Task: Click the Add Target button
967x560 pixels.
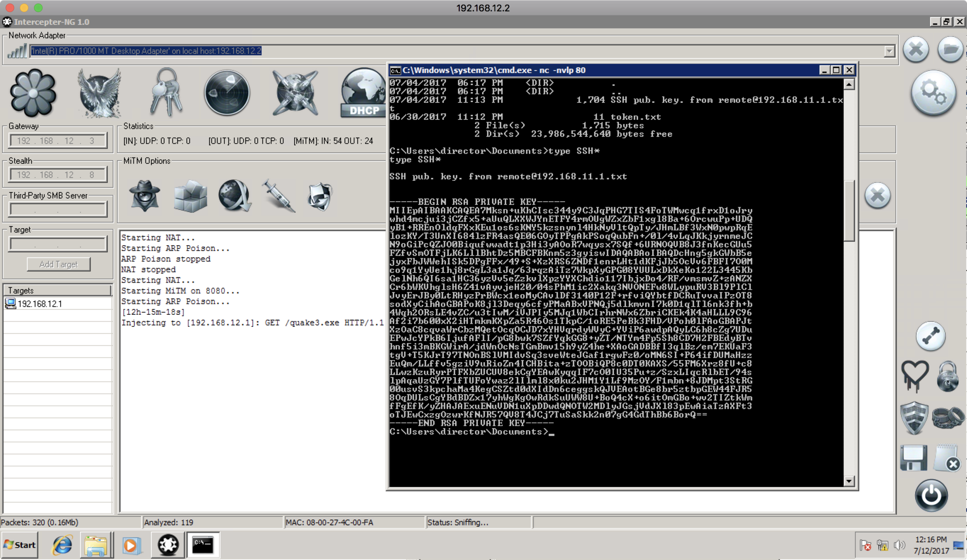Action: pos(58,264)
